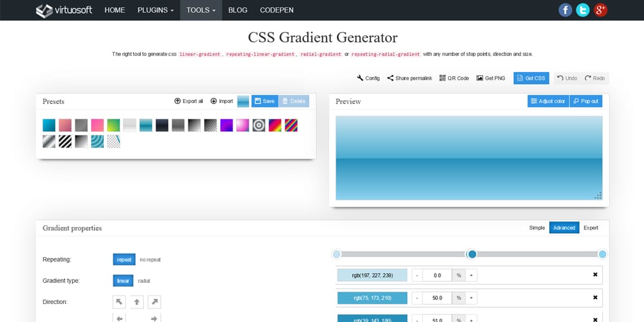Image resolution: width=644 pixels, height=322 pixels.
Task: Click the repeating-linear-gradient code text
Action: coord(260,54)
